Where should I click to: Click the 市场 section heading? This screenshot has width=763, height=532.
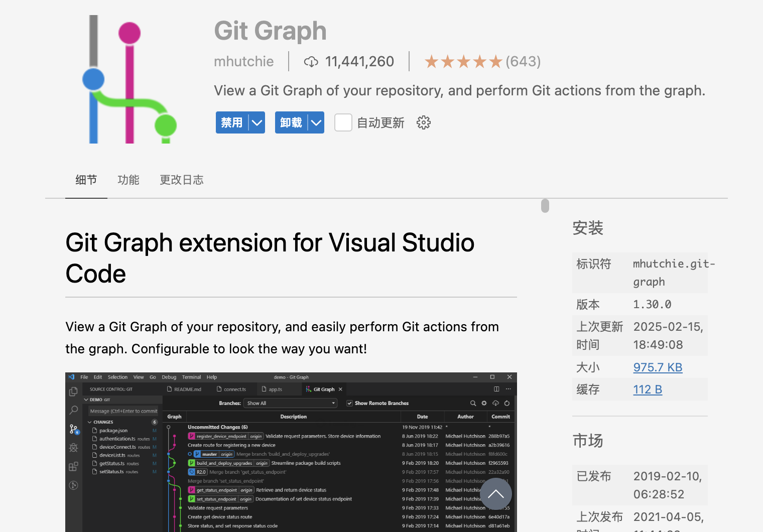coord(588,441)
